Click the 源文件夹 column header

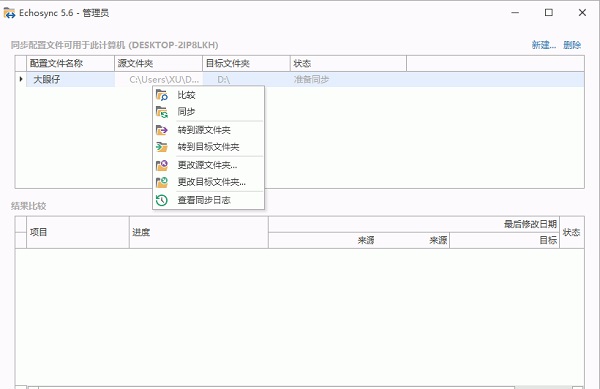(x=158, y=63)
